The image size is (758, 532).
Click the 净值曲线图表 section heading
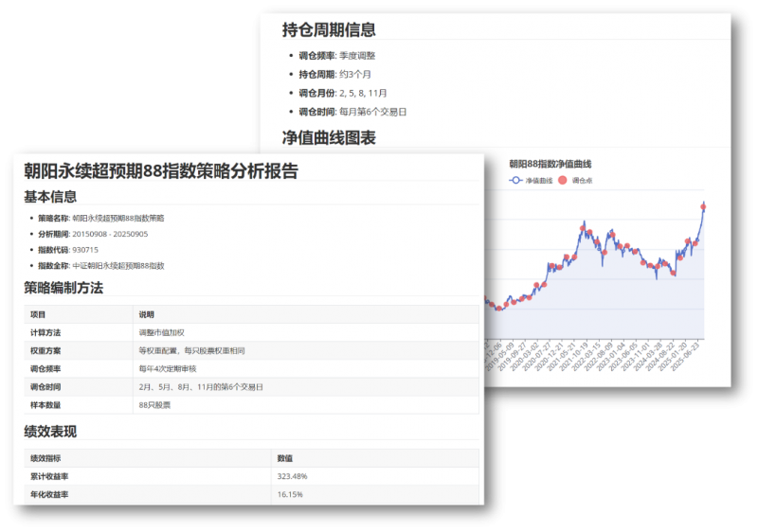329,138
